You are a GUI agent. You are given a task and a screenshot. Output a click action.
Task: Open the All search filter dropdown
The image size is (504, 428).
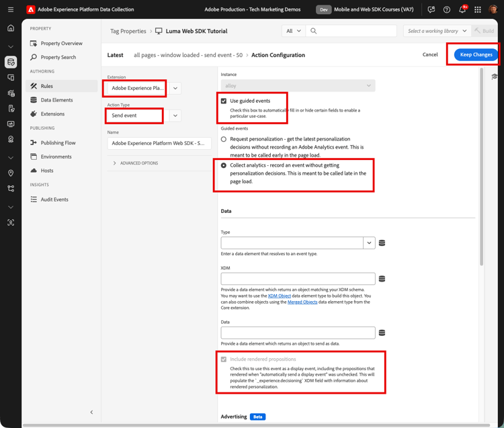coord(294,31)
